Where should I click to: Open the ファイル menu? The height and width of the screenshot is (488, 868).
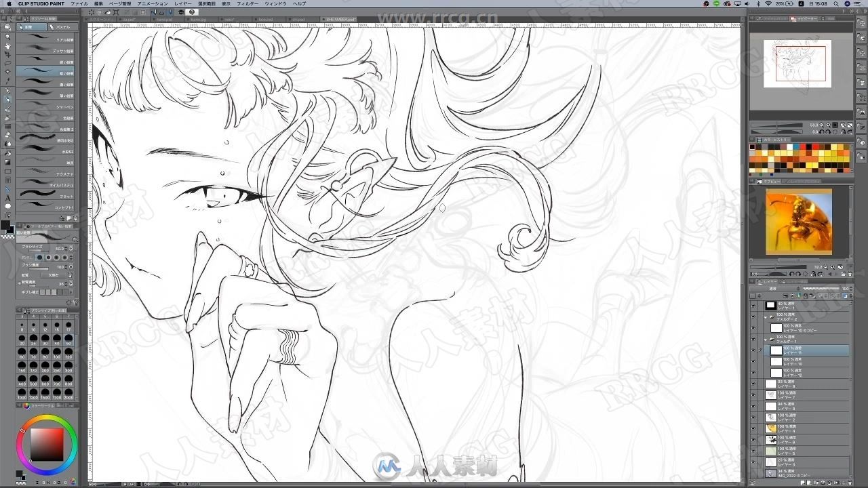[79, 3]
